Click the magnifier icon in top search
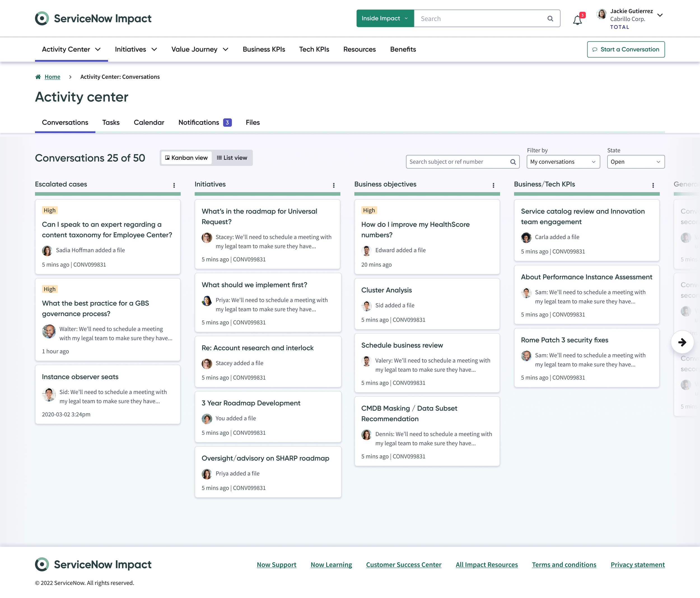The image size is (700, 598). [x=550, y=18]
